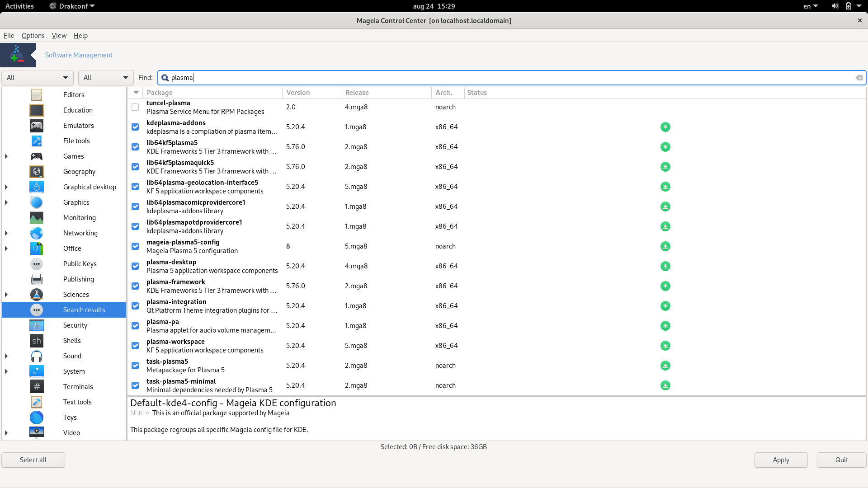Screen dimensions: 868x488
Task: Click the Terminals hash icon
Action: coord(37,387)
